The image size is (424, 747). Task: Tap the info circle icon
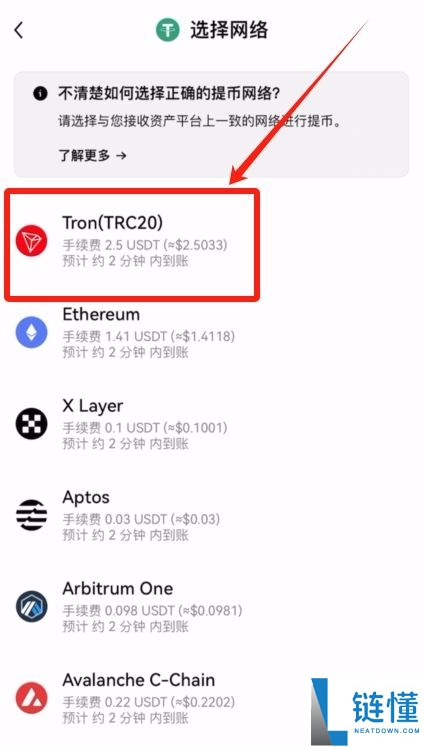click(40, 93)
